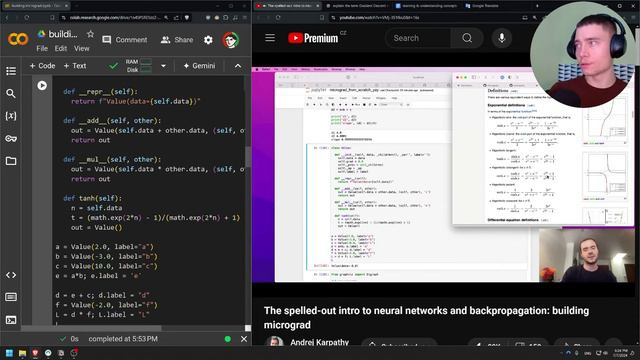Open Colab files folder panel
This screenshot has width=640, height=360.
11,161
